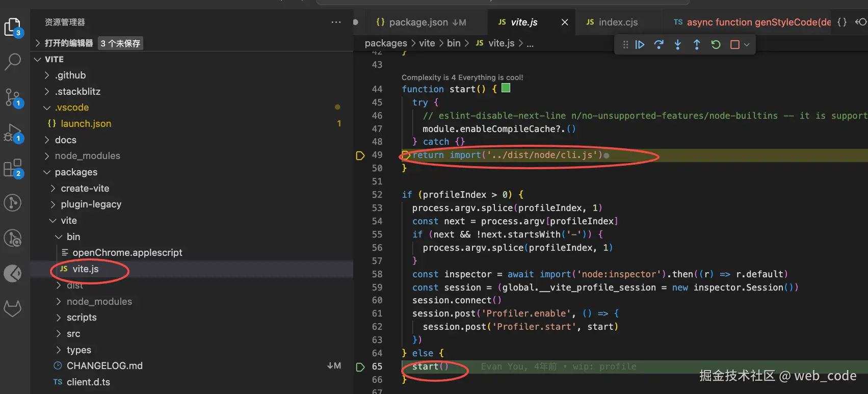Stop debugging with the red square

(734, 45)
